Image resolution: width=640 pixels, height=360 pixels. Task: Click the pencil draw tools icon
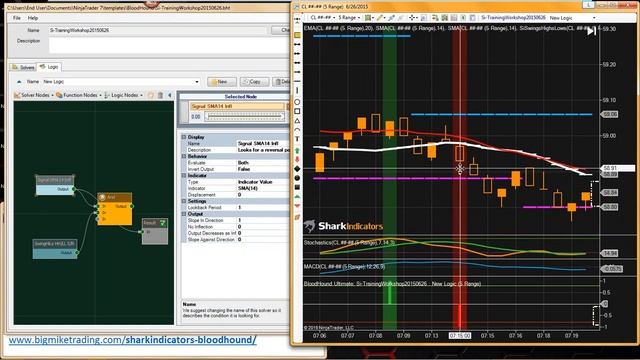380,18
